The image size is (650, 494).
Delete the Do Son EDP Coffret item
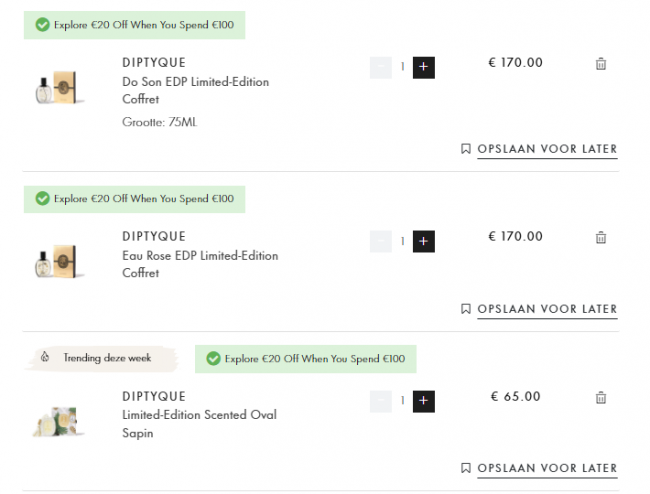coord(601,64)
